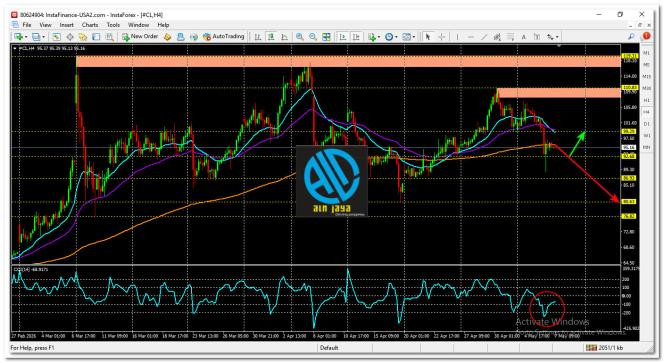This screenshot has width=664, height=363.
Task: Open the clock Periods icon
Action: 389,37
